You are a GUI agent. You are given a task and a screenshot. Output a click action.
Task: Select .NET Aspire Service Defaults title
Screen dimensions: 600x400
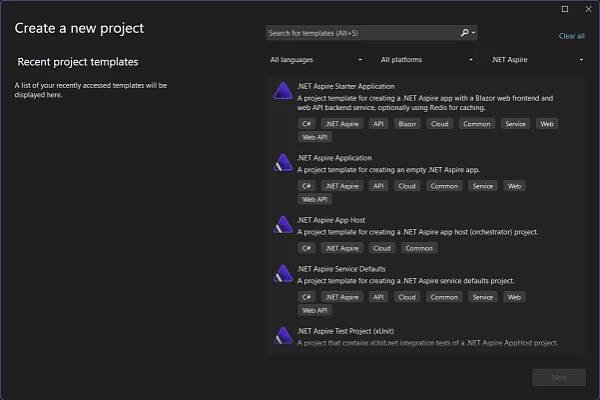341,269
